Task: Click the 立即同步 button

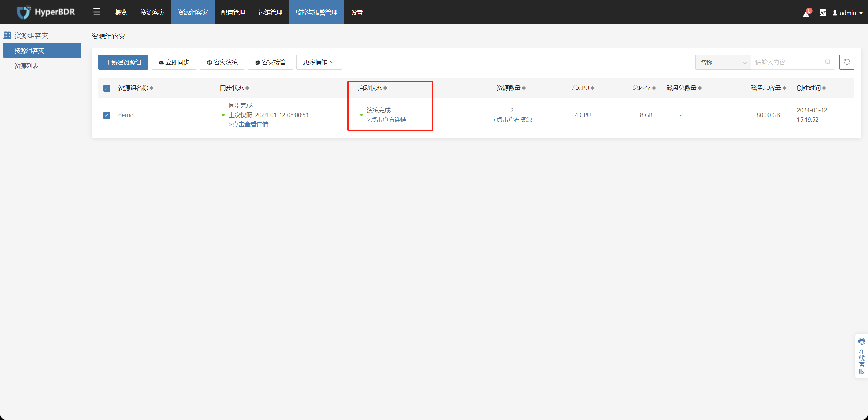Action: [x=174, y=62]
